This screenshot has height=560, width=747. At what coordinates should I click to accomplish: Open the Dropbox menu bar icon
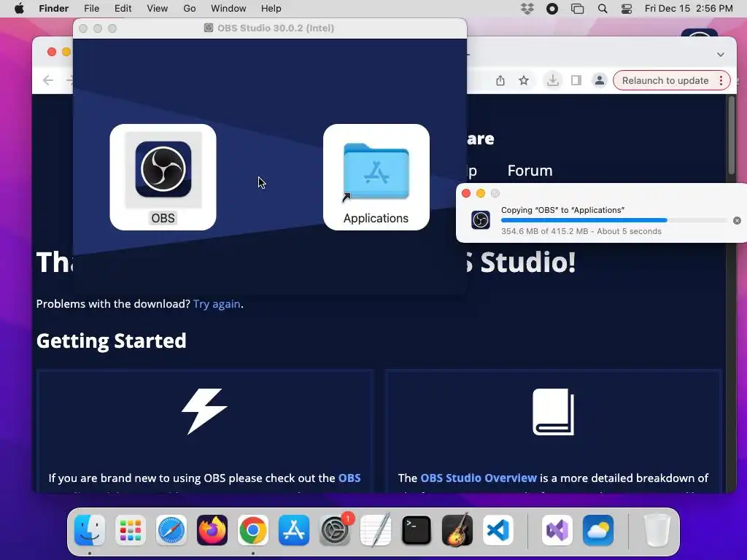[x=527, y=9]
